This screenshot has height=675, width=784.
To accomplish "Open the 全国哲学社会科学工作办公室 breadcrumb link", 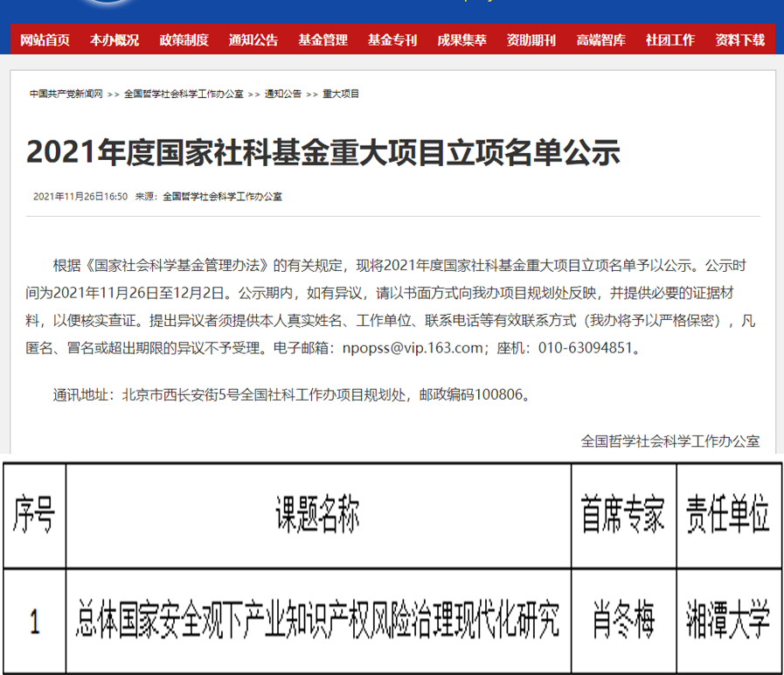I will [184, 94].
